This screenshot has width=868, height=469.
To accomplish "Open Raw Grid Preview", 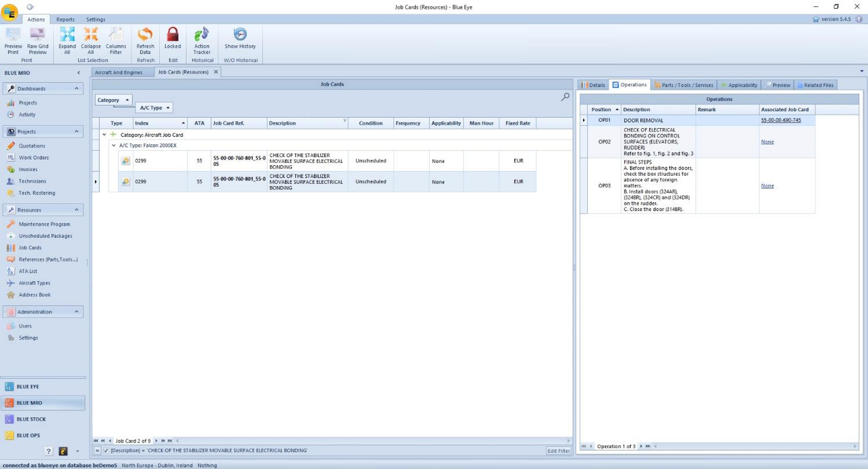I will tap(38, 41).
